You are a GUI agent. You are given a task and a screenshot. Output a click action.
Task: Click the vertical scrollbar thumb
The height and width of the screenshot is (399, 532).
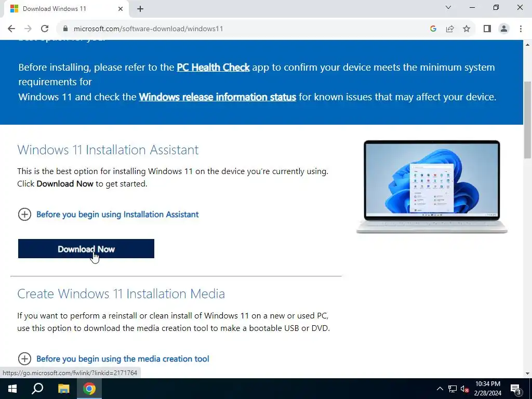pyautogui.click(x=527, y=120)
